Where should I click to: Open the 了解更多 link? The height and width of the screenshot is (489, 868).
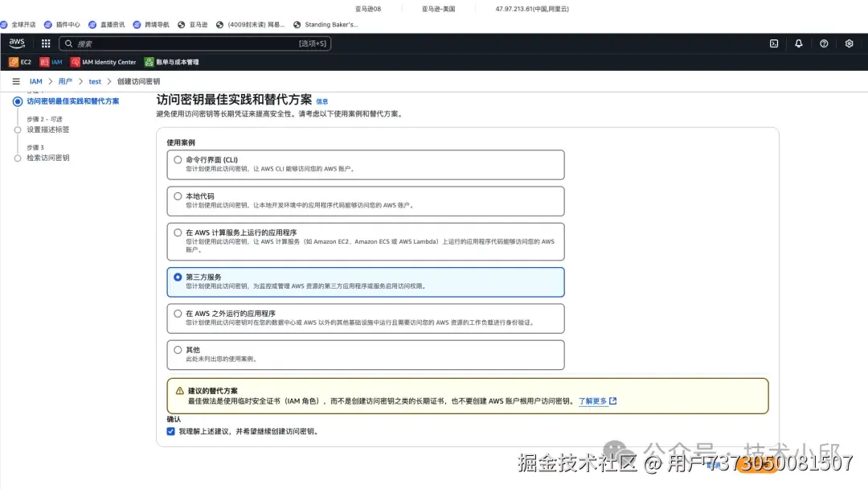(592, 401)
